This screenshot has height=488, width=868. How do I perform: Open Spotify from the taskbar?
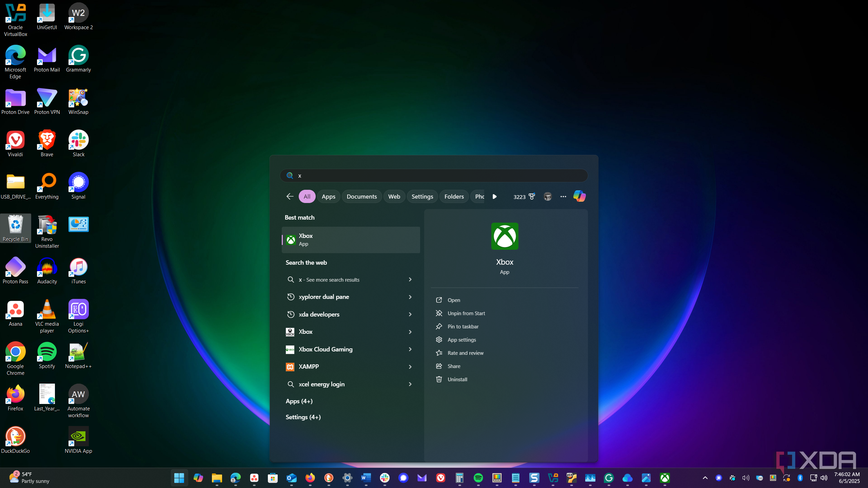[478, 478]
